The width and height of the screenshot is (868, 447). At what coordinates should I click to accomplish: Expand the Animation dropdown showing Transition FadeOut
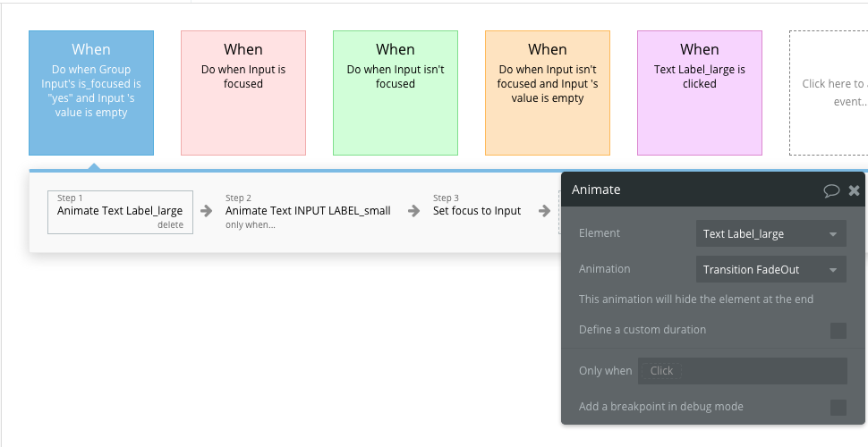tap(770, 270)
